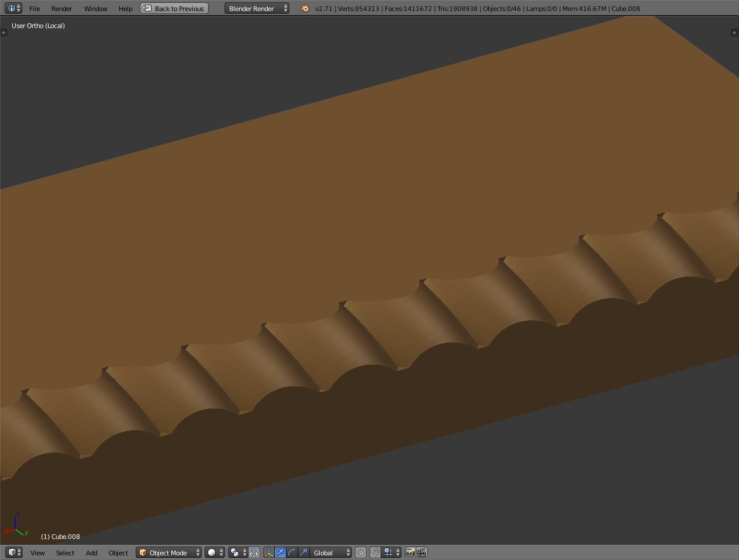Open the Help menu

[x=125, y=9]
